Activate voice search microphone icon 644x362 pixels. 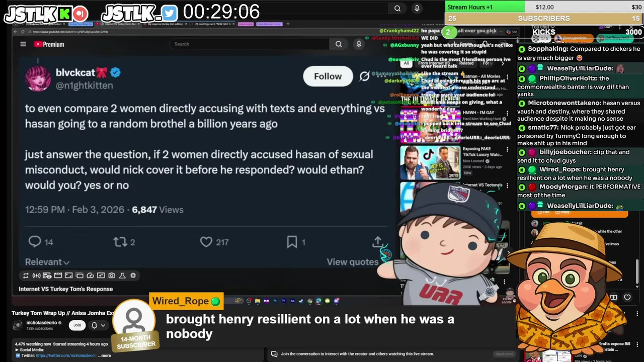[359, 44]
